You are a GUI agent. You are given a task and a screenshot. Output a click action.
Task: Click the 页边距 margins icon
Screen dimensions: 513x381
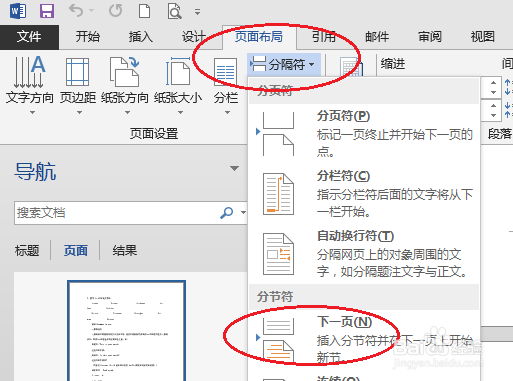click(77, 72)
